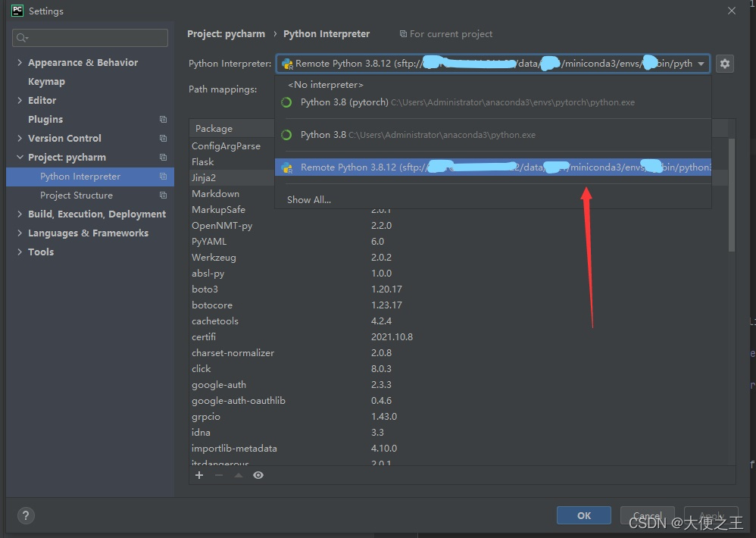Open Project Structure page

[77, 195]
